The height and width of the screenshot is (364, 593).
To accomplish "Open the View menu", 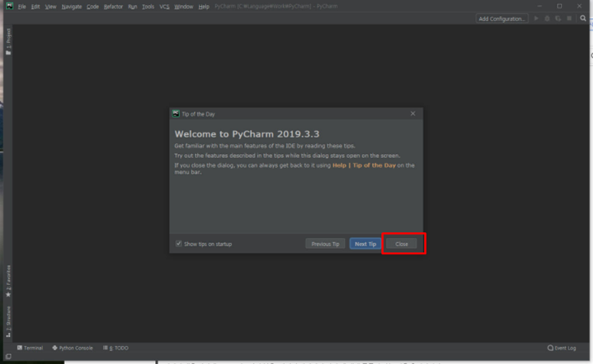I will click(x=51, y=6).
